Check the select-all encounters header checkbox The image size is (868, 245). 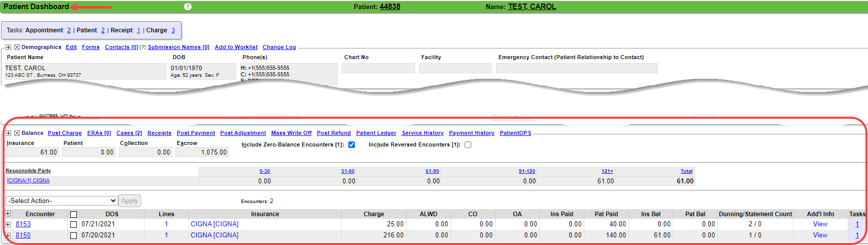click(x=73, y=214)
